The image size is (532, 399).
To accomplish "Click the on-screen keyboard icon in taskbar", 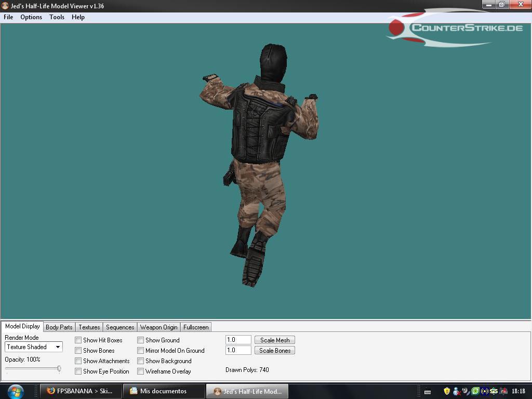I will click(428, 392).
